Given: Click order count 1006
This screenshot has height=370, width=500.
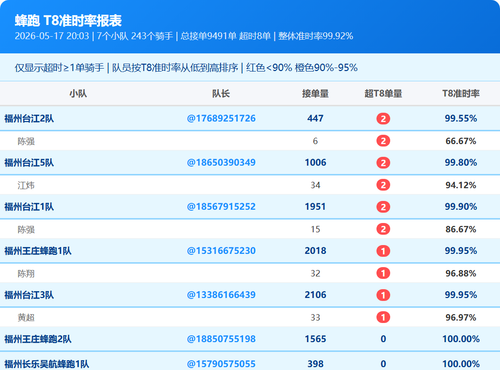Looking at the screenshot, I should point(315,163).
